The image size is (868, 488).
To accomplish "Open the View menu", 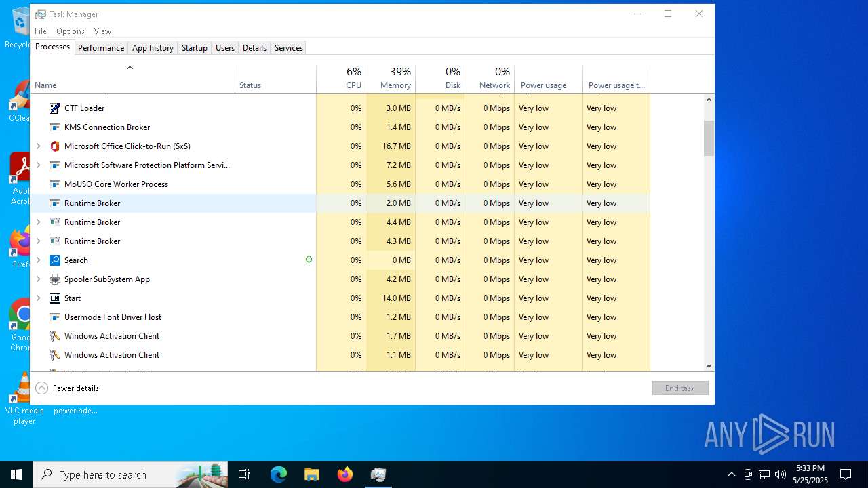I will (102, 31).
